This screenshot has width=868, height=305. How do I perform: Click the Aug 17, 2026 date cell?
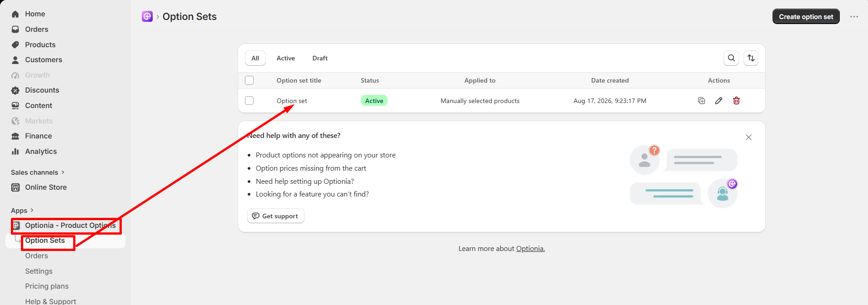[x=610, y=101]
